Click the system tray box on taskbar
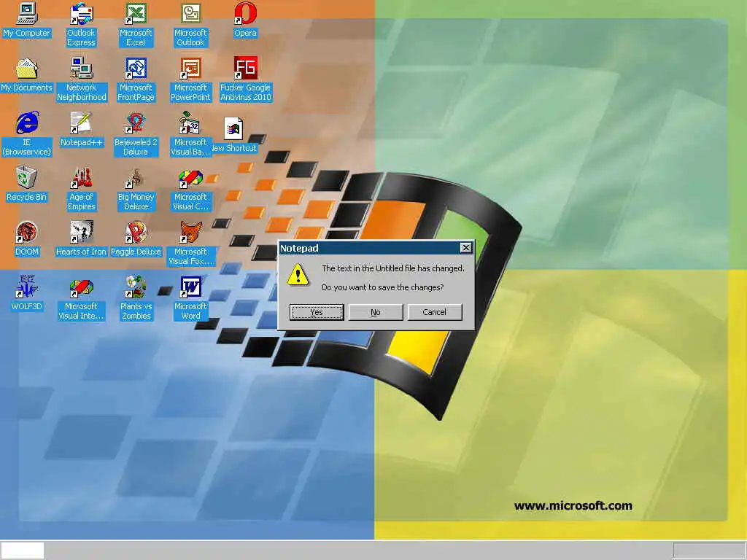 point(709,551)
